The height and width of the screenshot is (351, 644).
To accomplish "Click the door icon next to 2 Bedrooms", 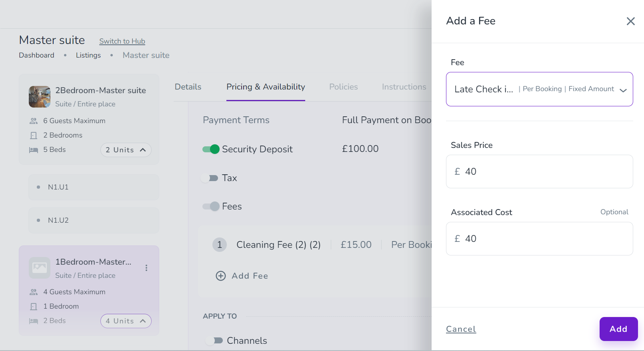I will coord(34,136).
